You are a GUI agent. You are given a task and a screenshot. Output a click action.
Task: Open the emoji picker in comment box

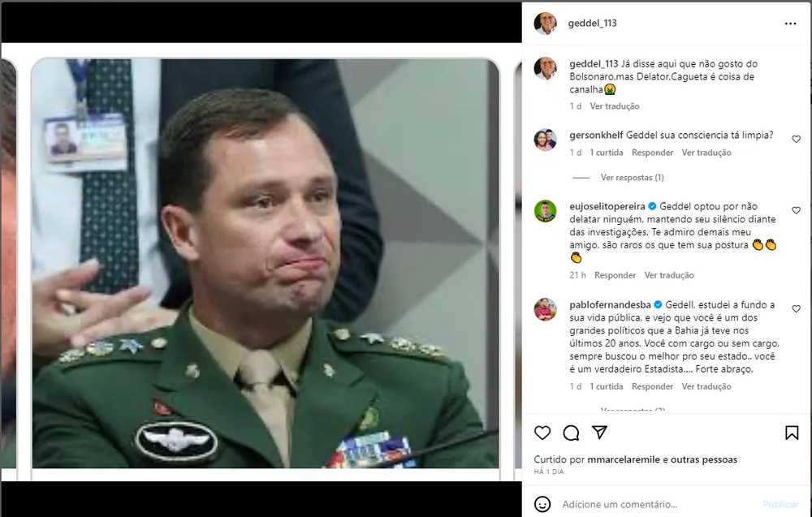coord(543,504)
